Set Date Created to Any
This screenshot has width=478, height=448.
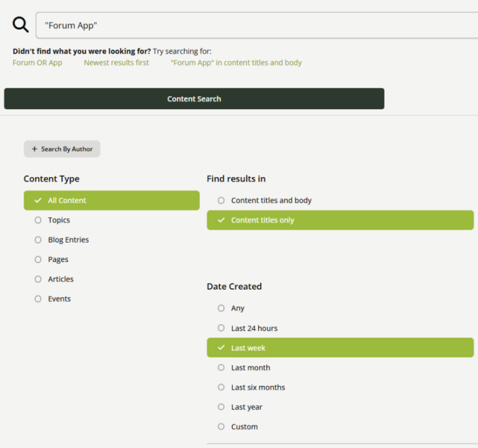(x=237, y=308)
